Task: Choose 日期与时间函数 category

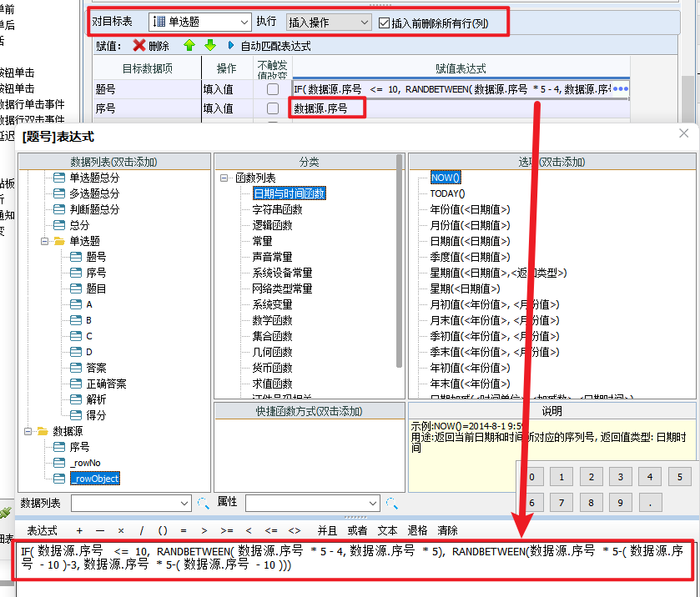Action: (290, 193)
